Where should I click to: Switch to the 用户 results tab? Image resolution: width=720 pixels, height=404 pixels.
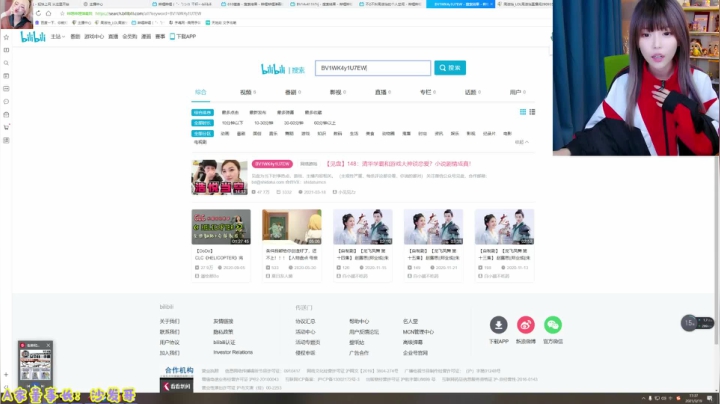(x=518, y=92)
